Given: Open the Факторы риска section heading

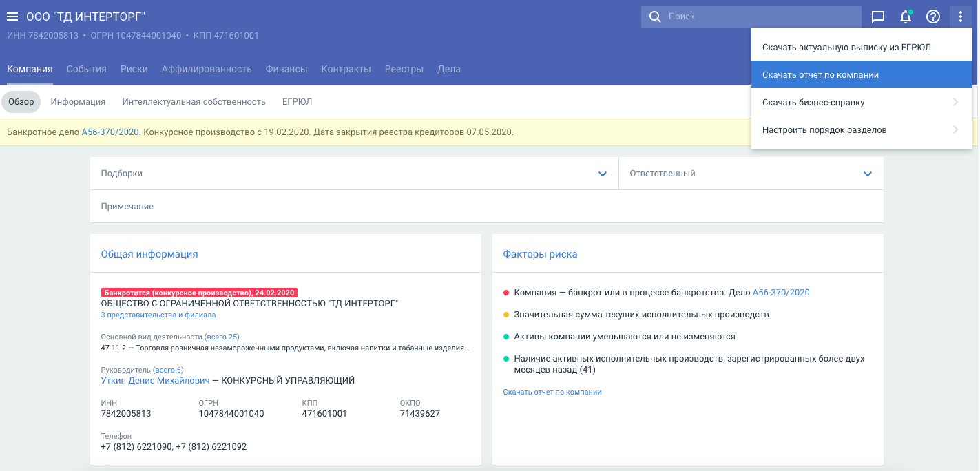Looking at the screenshot, I should pos(540,254).
